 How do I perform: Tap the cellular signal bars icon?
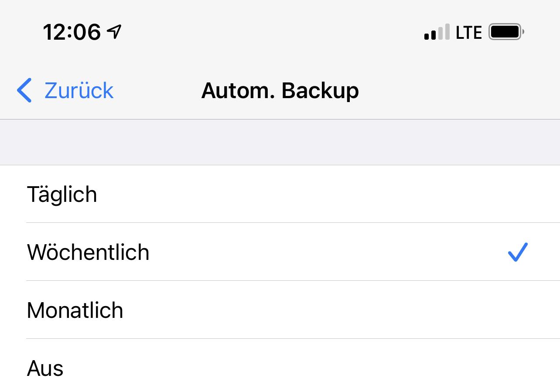437,33
